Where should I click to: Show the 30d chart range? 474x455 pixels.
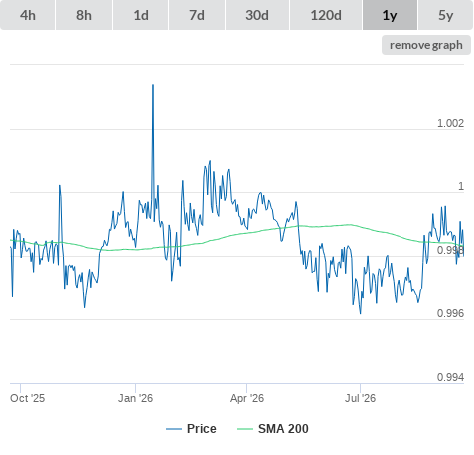click(x=257, y=15)
